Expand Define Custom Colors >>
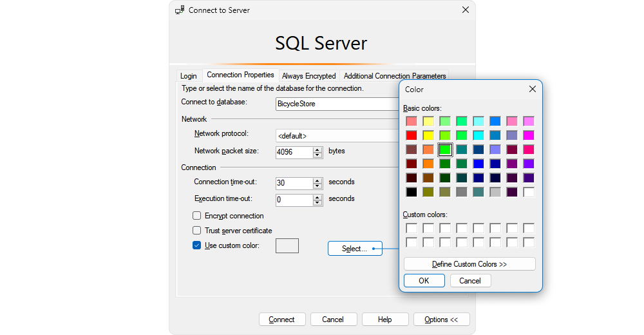Screen dimensions: 644x335 pyautogui.click(x=469, y=264)
